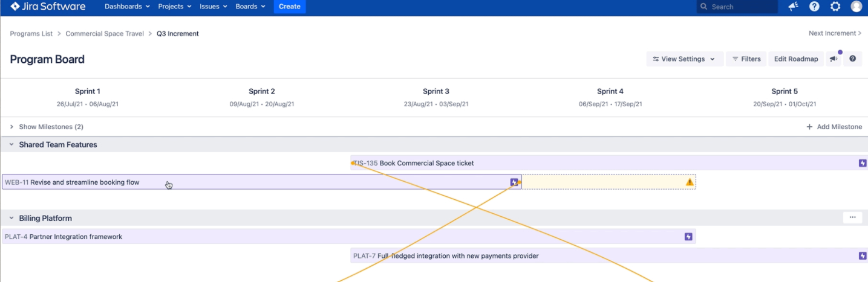Click the Search field in top bar
The height and width of the screenshot is (282, 868).
tap(737, 7)
